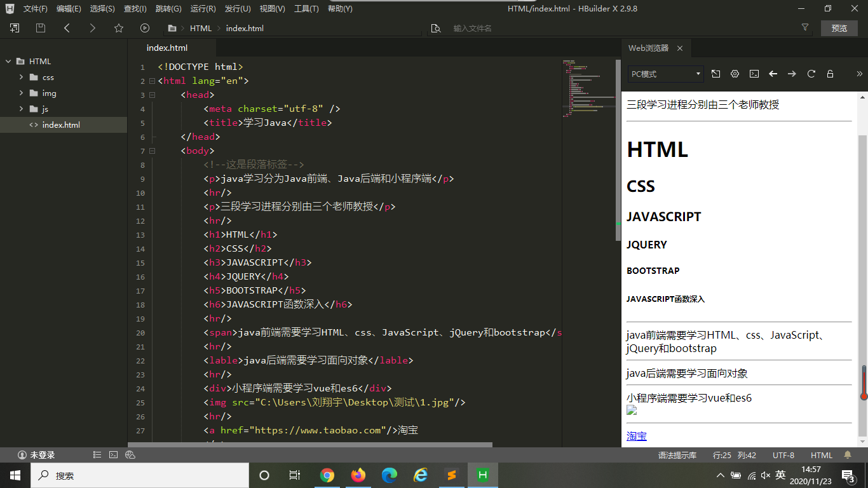Open the 文件(F) menu
Viewport: 868px width, 488px height.
click(36, 9)
